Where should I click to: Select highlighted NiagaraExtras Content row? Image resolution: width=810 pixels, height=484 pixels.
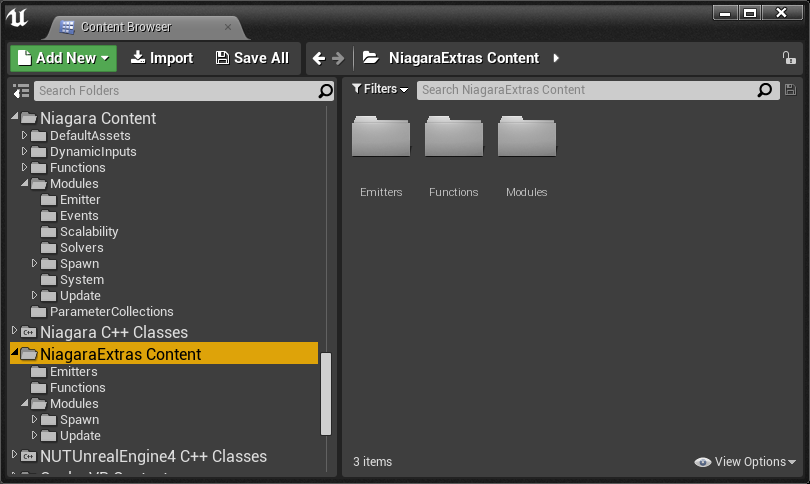tap(164, 353)
